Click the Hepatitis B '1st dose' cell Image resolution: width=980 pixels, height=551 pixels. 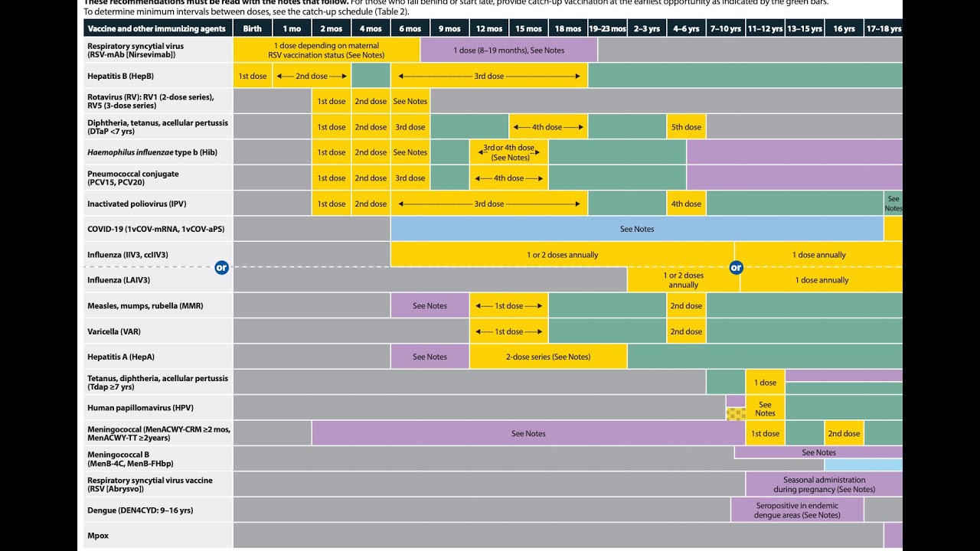(x=253, y=76)
